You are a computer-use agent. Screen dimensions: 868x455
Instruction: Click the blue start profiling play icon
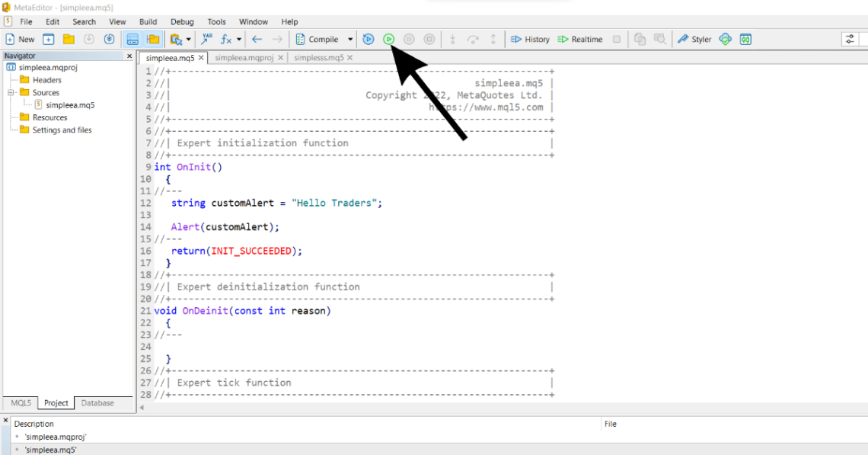(369, 39)
